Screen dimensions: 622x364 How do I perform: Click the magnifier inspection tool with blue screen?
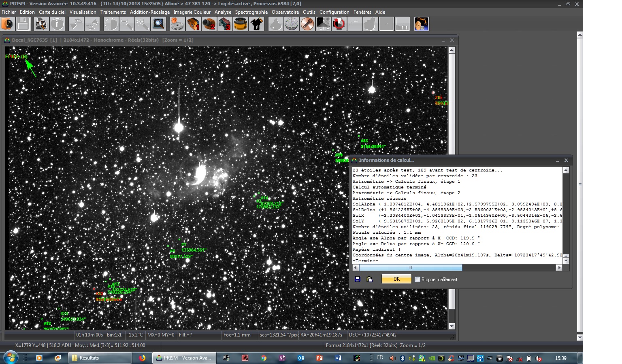(158, 24)
